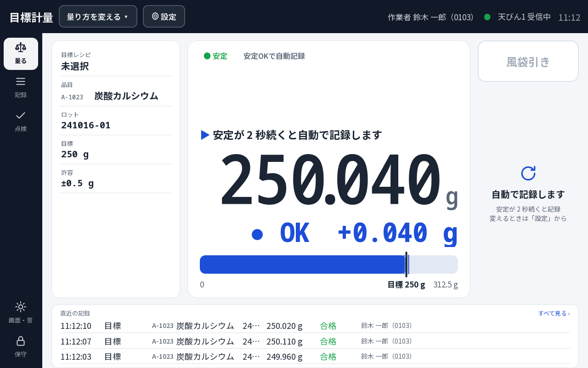Click the auto-record refresh arrow icon
588x368 pixels.
528,173
